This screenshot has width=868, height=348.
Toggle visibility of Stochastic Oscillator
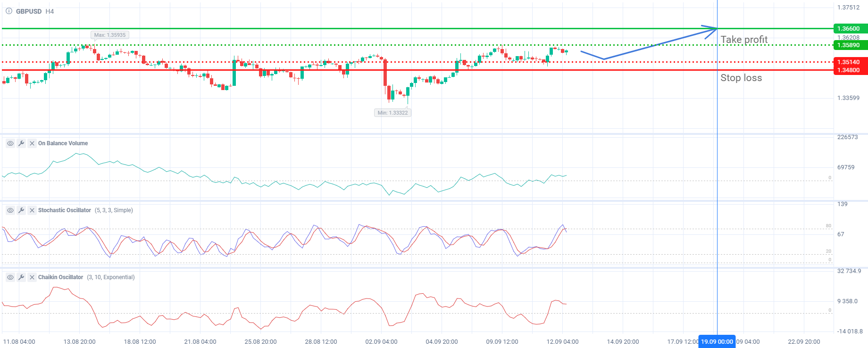click(10, 210)
